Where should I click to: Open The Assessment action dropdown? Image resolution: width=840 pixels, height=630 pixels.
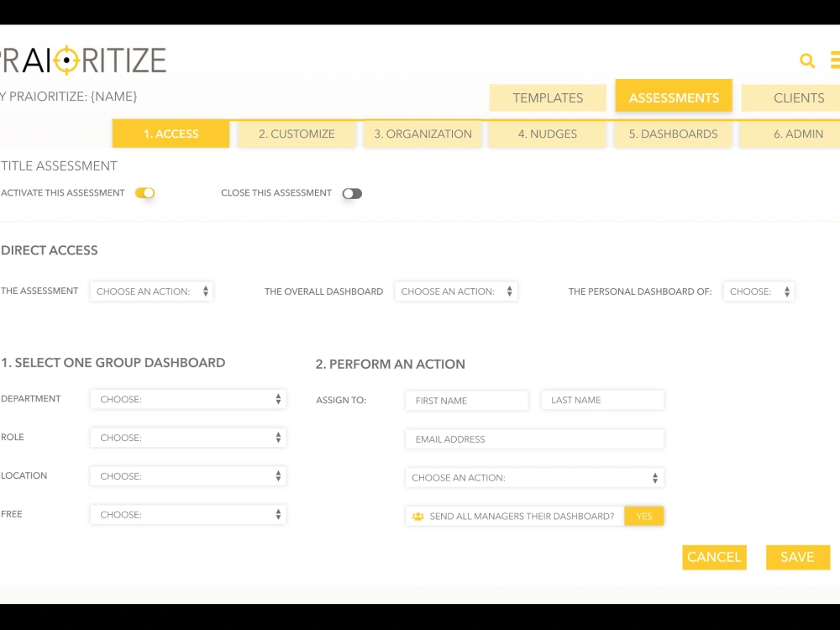(x=151, y=291)
